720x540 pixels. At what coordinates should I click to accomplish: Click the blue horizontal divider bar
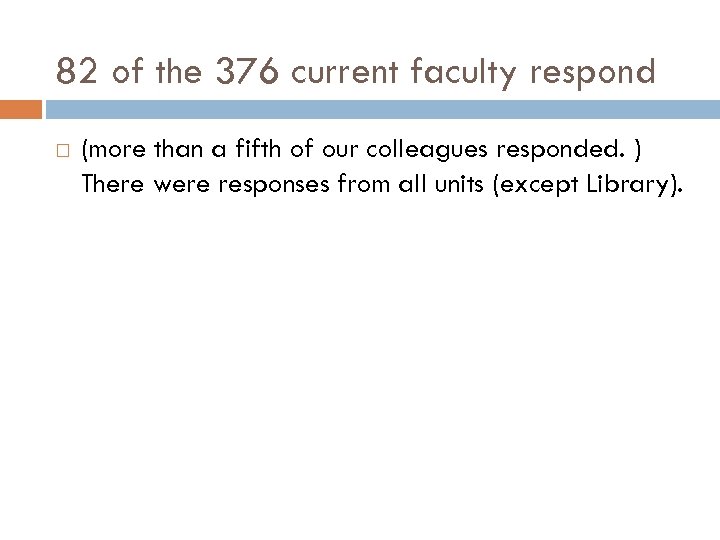click(x=380, y=109)
